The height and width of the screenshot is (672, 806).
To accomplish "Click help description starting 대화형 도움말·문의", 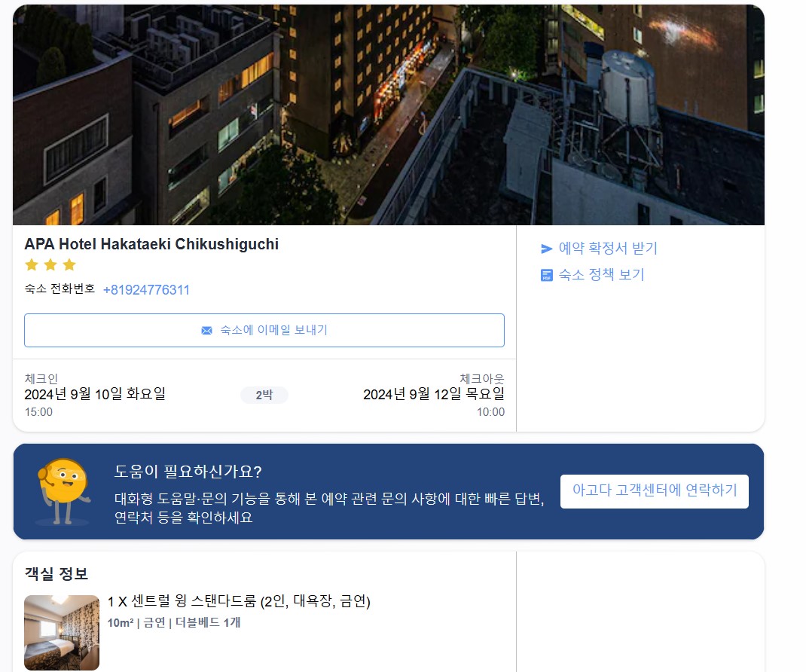I will click(x=329, y=508).
